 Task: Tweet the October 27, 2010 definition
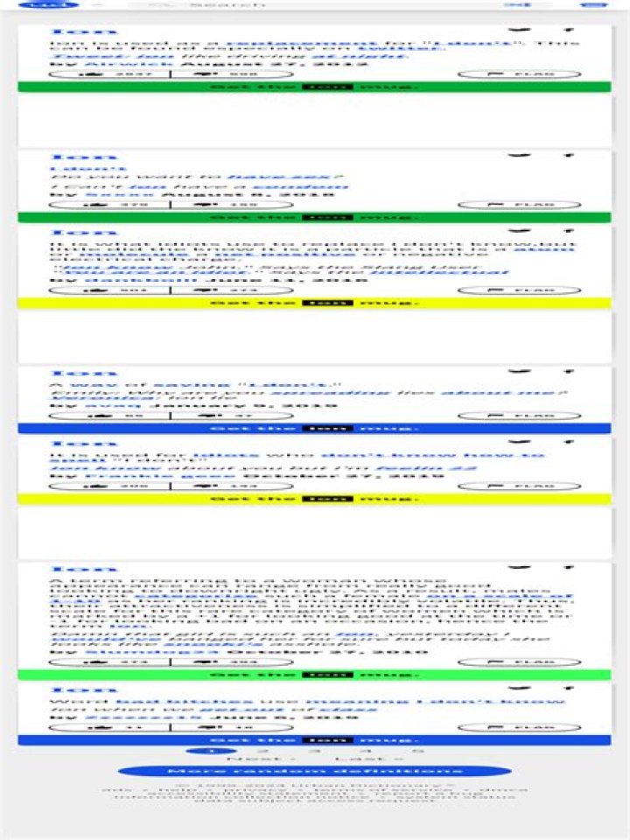[x=519, y=567]
